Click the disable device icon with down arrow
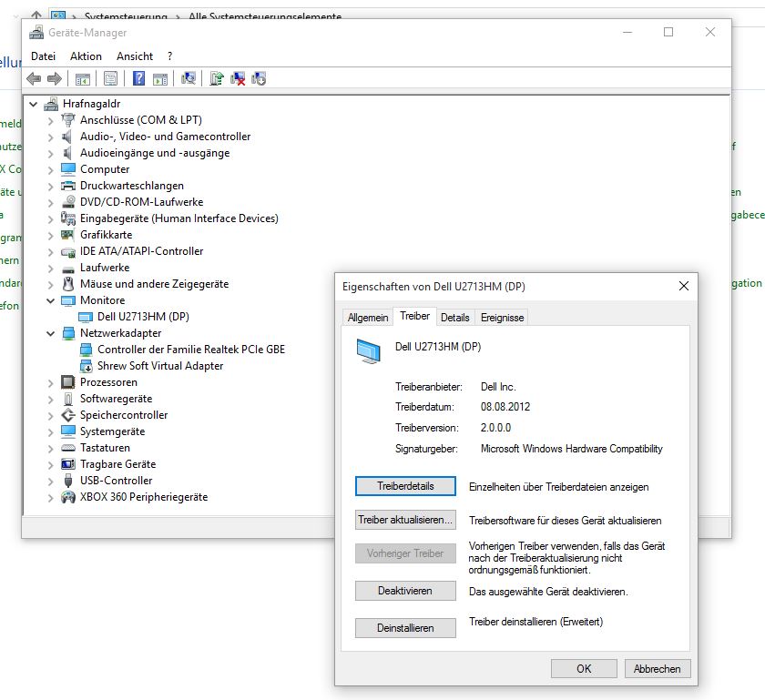The image size is (765, 700). coord(259,78)
